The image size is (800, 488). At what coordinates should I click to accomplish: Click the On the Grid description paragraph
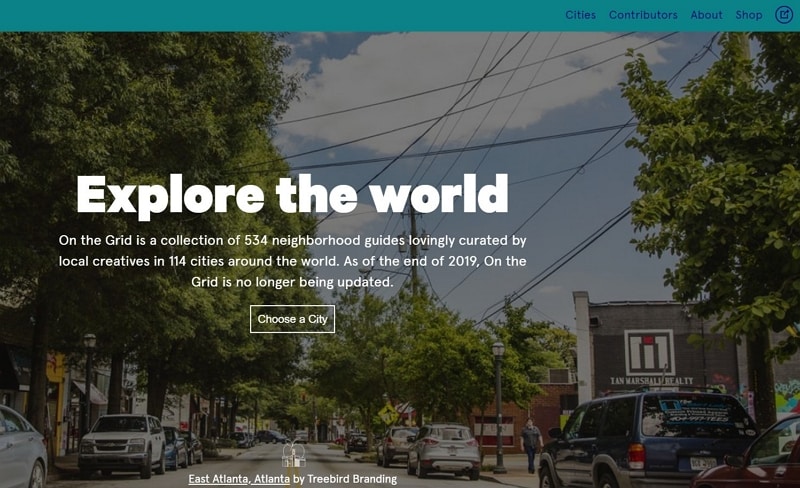pos(292,261)
